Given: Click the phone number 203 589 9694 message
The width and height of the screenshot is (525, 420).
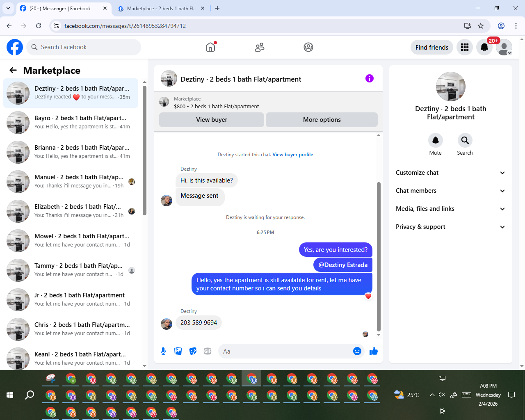Looking at the screenshot, I should pyautogui.click(x=199, y=323).
